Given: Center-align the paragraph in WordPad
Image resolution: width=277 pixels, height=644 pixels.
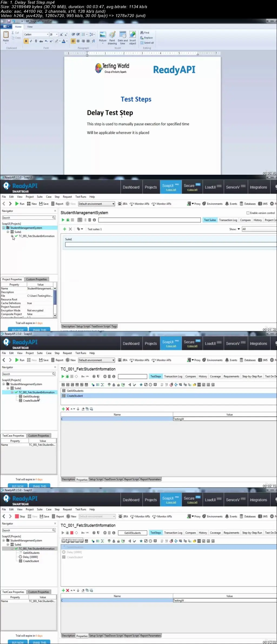Looking at the screenshot, I should (78, 41).
